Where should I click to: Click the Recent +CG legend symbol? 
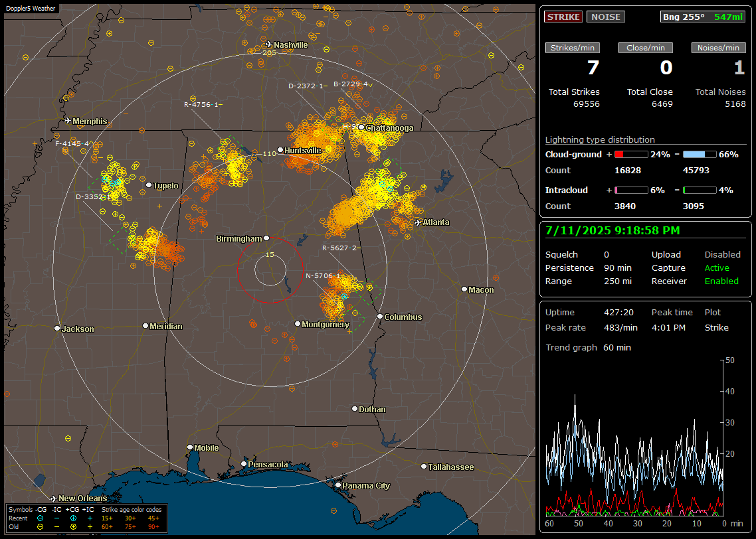(x=73, y=518)
